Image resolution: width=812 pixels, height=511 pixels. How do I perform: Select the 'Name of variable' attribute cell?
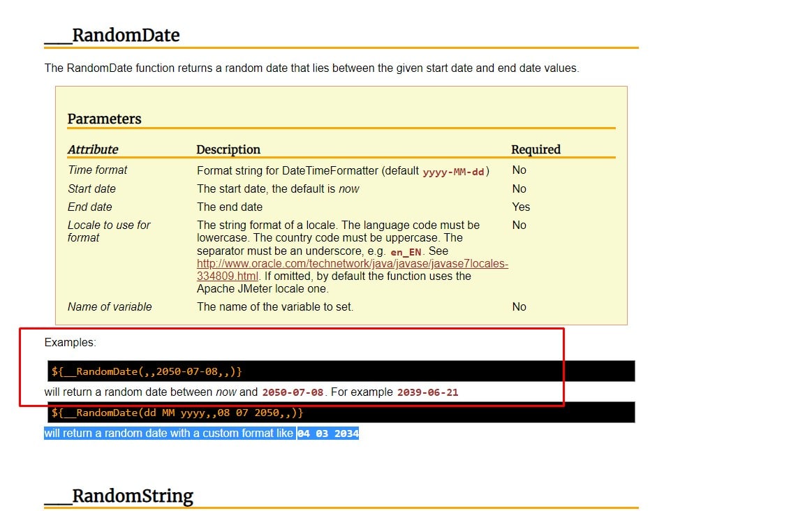(110, 307)
